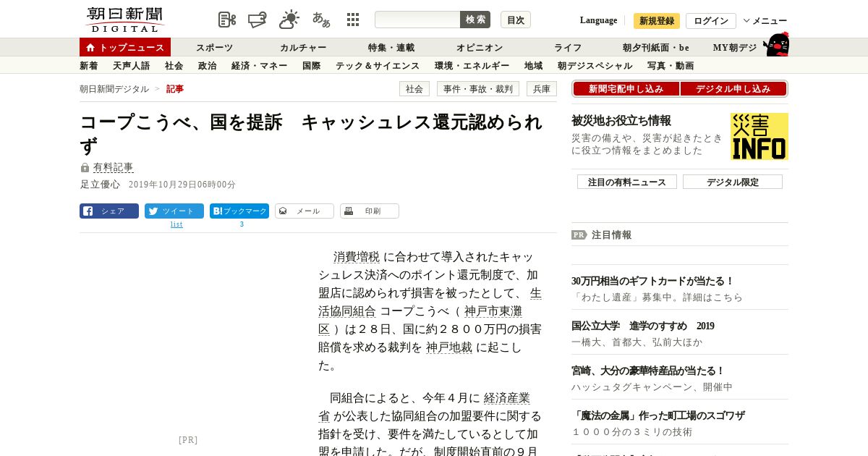Select 写真・動画 in sub navigation
Screen dimensions: 868x456
click(671, 65)
